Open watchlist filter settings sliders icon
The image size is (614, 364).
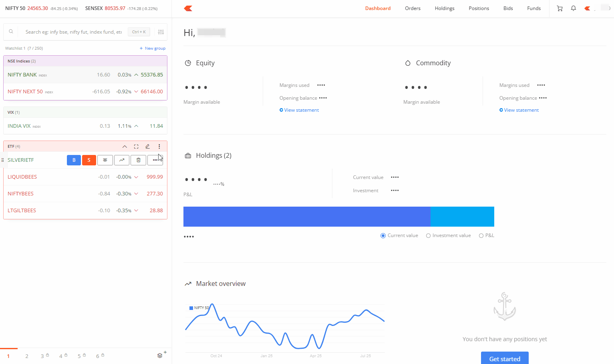(161, 32)
